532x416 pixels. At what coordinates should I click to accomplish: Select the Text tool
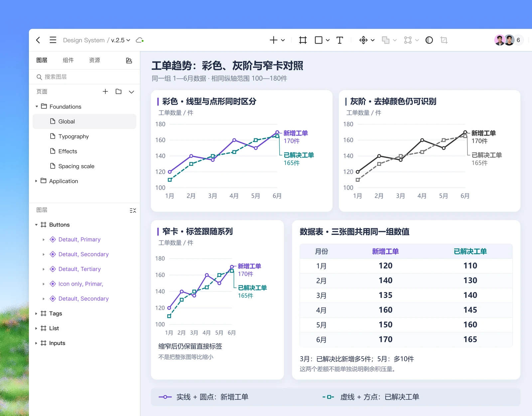tap(339, 40)
